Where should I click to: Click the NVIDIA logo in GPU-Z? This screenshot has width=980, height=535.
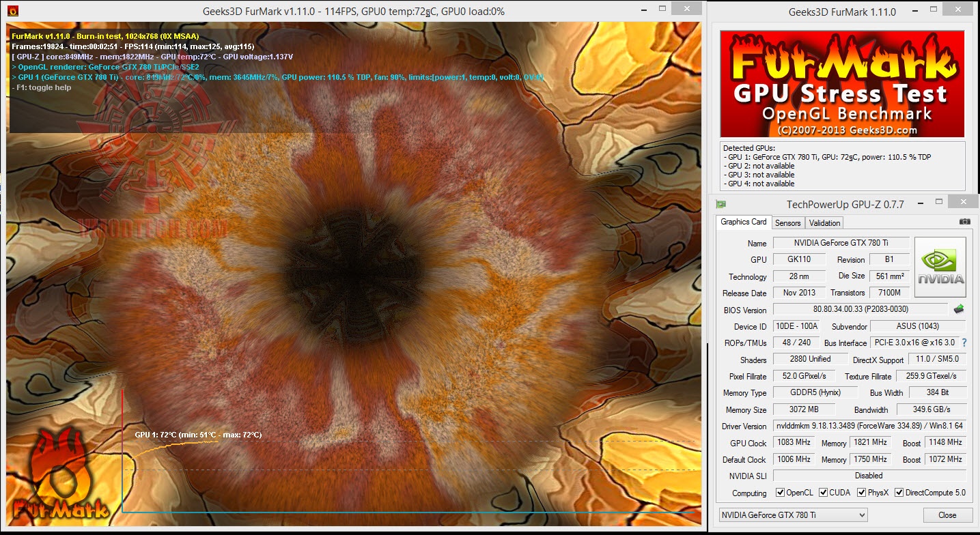tap(940, 267)
